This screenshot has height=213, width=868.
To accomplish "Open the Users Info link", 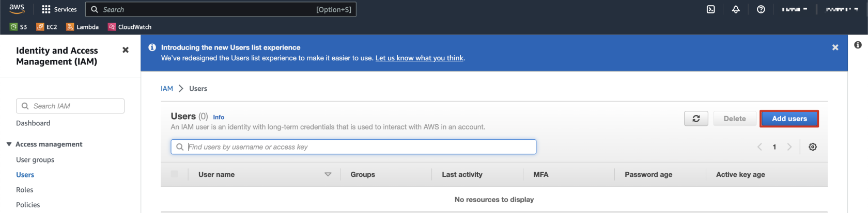I will [x=219, y=118].
